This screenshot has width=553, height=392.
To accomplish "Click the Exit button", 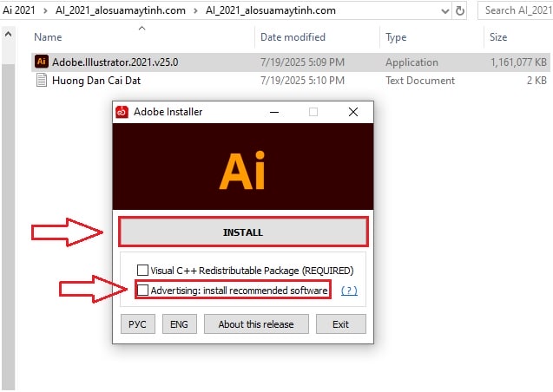I will pos(340,324).
